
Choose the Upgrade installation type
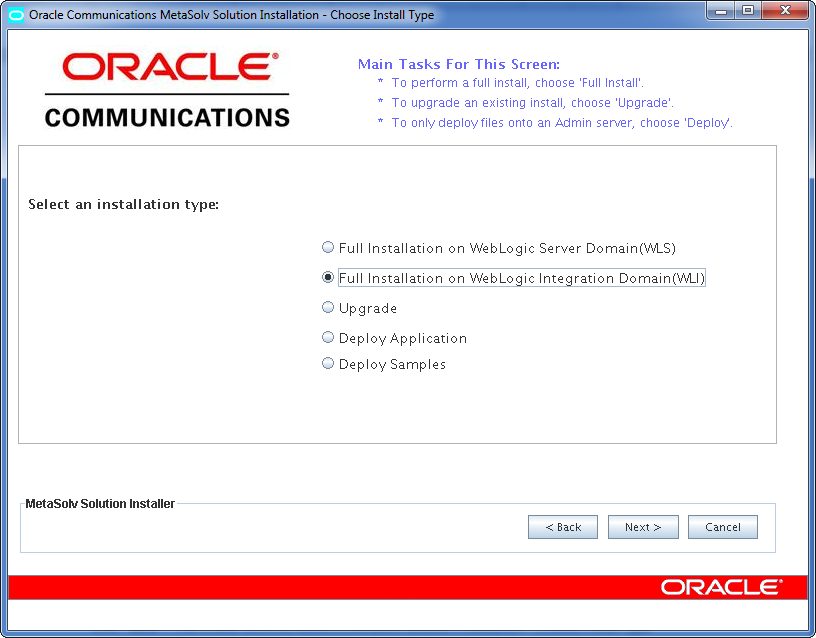[328, 307]
